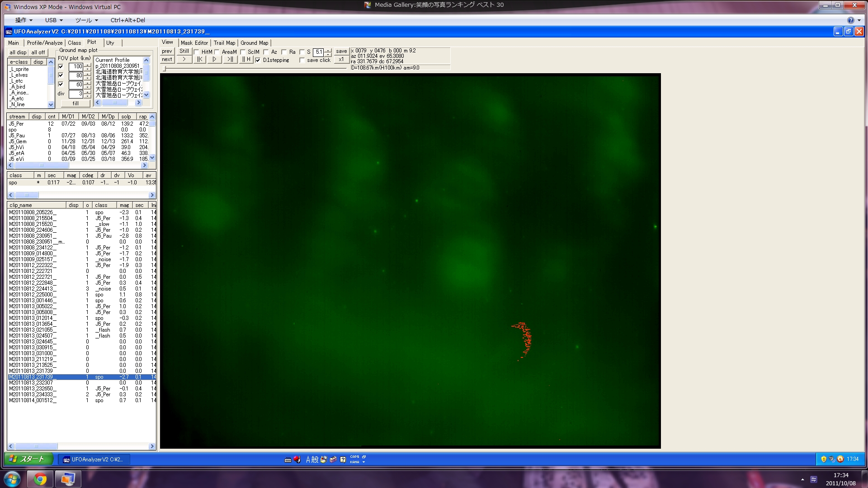
Task: Open the ツール dropdown menu
Action: point(86,20)
